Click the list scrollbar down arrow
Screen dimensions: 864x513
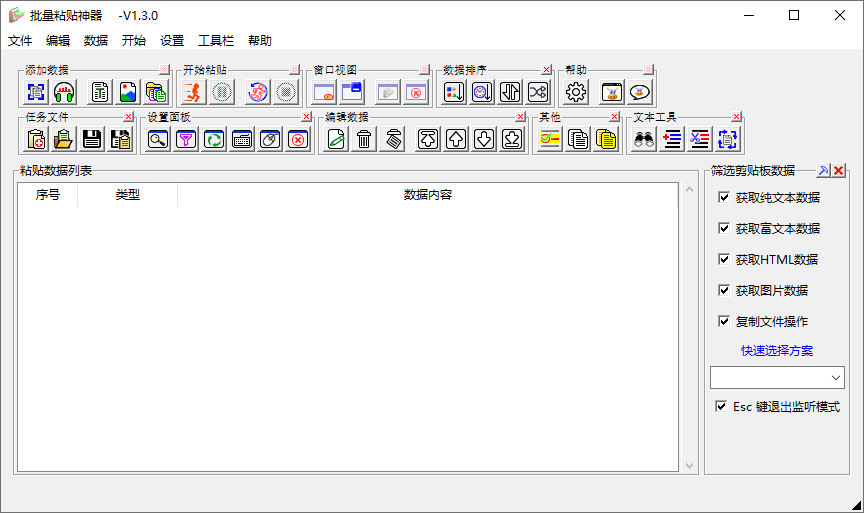(689, 466)
